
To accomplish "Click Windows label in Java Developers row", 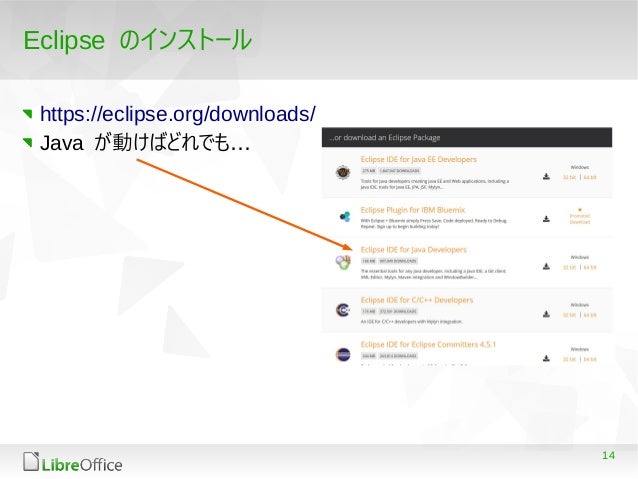I will pyautogui.click(x=579, y=257).
